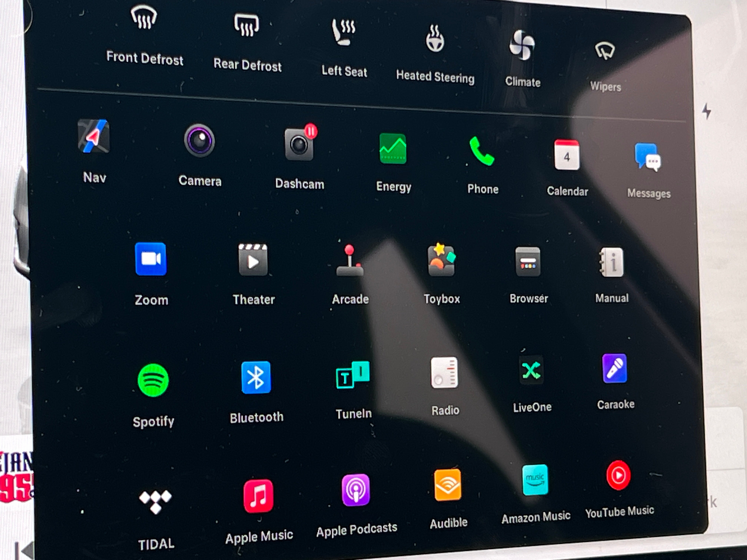Launch Amazon Music

pos(535,480)
